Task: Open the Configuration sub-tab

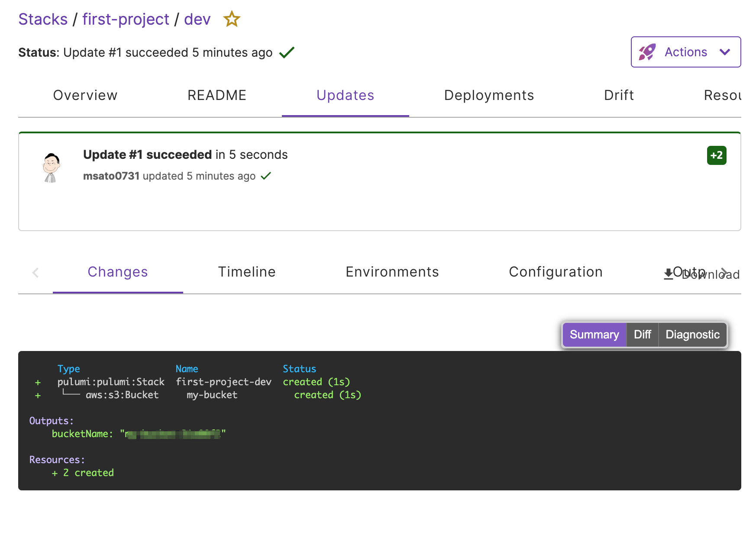Action: [x=556, y=272]
